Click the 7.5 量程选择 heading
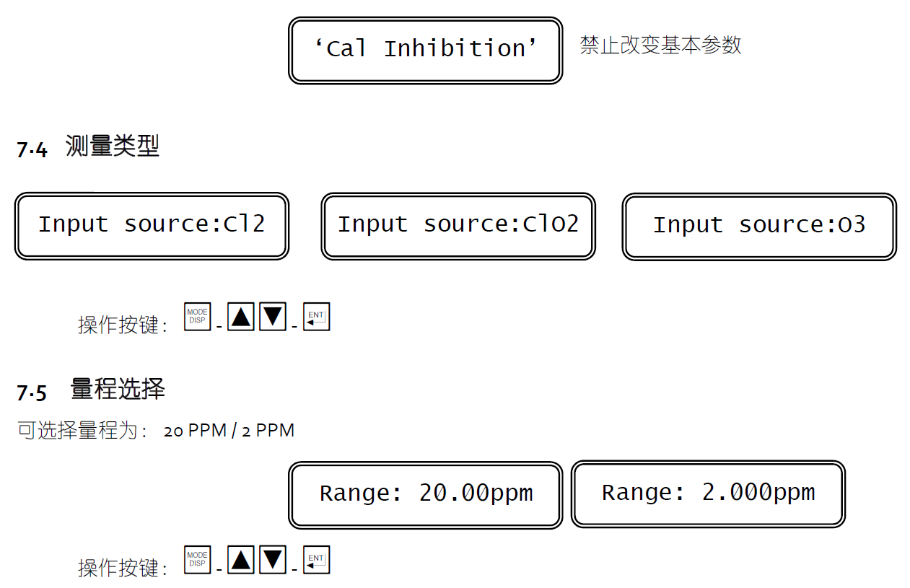The width and height of the screenshot is (910, 588). 91,390
